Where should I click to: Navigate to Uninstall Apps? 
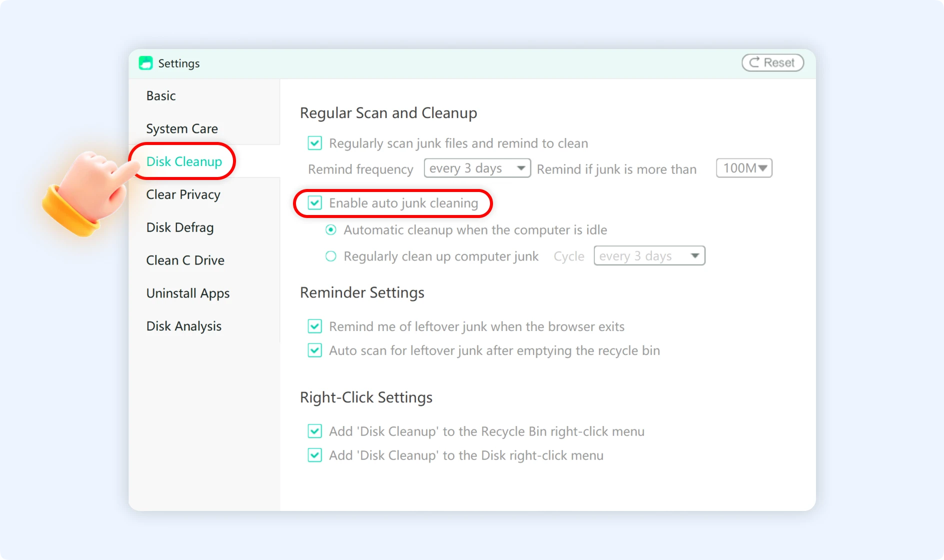pyautogui.click(x=187, y=293)
